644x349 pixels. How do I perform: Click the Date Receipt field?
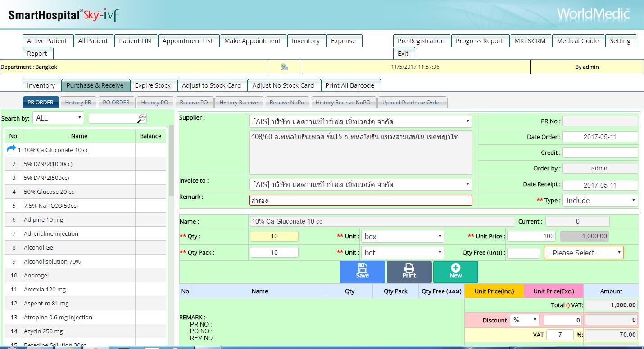click(x=600, y=185)
